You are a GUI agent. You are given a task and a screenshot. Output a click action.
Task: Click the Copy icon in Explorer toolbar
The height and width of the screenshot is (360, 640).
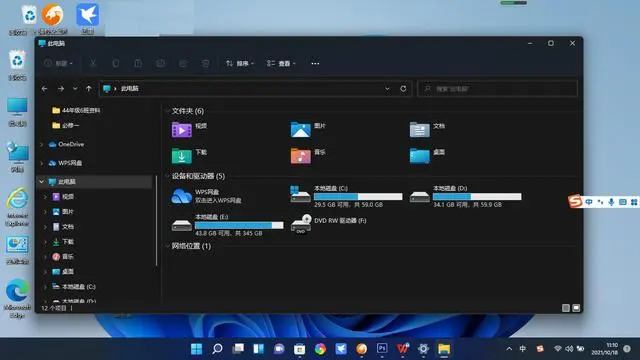116,63
